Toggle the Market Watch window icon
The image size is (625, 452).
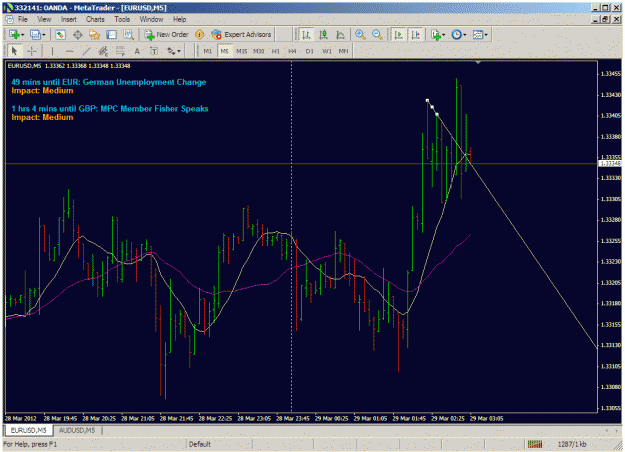point(60,35)
